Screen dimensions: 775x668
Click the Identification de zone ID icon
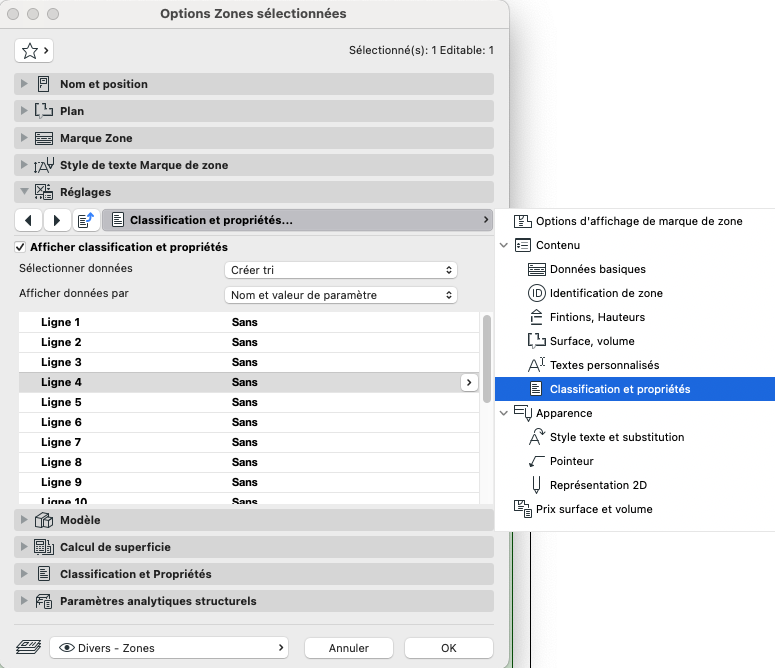click(x=536, y=293)
